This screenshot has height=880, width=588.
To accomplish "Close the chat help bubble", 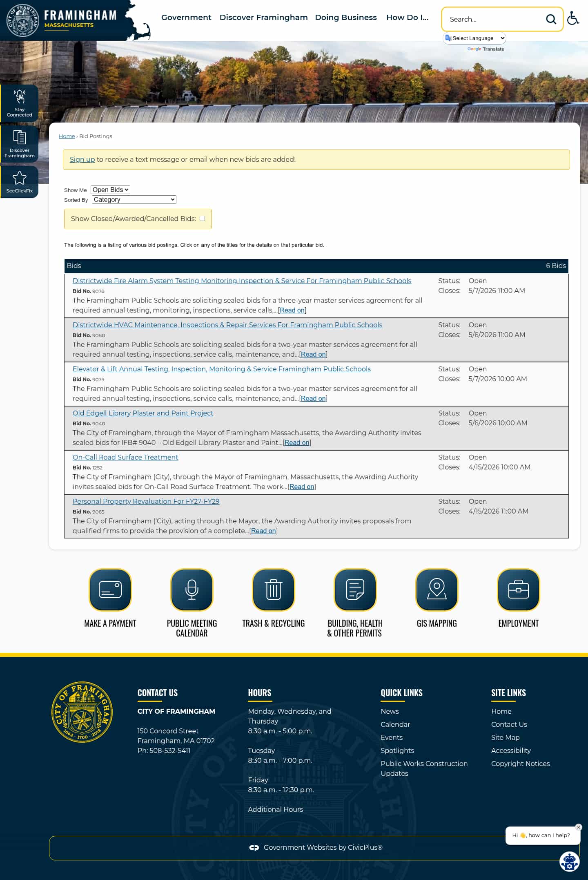I will coord(578,827).
